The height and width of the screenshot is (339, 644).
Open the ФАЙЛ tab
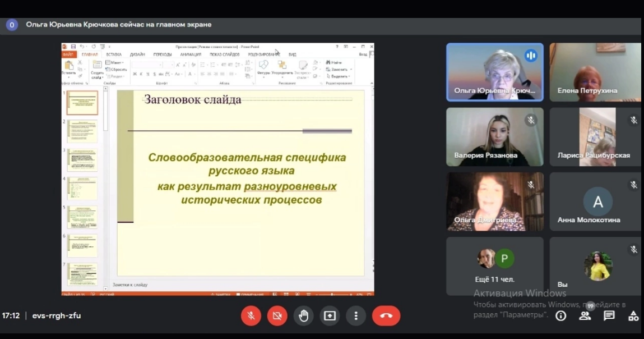pyautogui.click(x=68, y=54)
